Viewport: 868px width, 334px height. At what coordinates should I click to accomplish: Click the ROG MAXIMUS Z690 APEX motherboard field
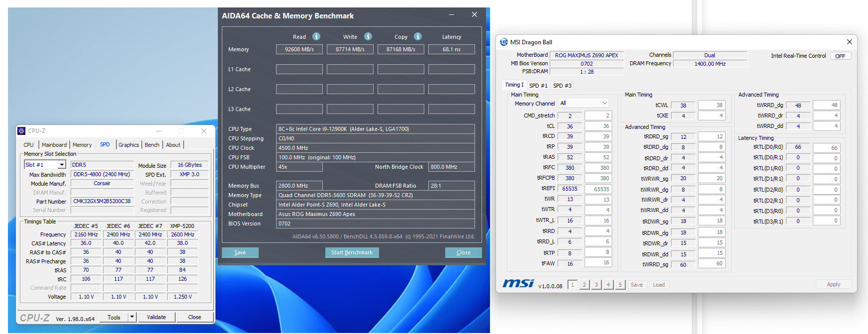point(586,55)
